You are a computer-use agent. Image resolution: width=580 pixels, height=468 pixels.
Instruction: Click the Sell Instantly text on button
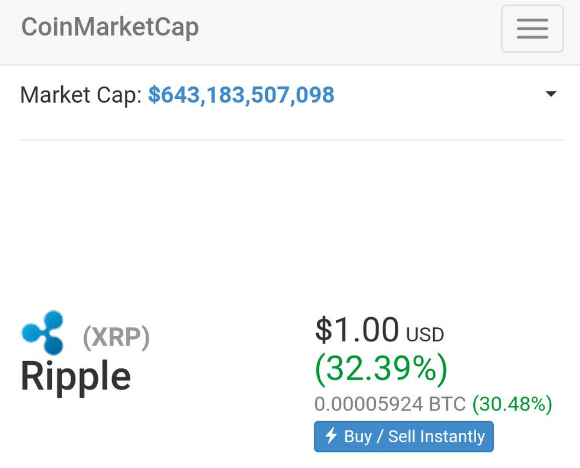pyautogui.click(x=436, y=437)
